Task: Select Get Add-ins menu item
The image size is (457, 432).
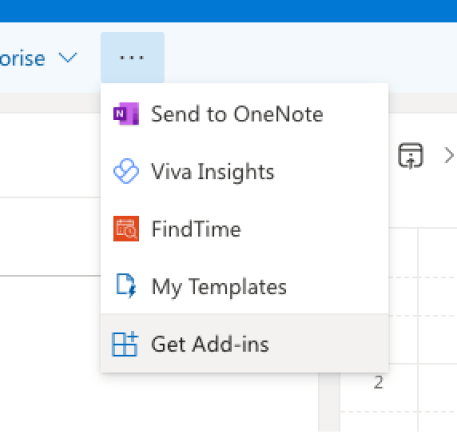Action: (245, 344)
